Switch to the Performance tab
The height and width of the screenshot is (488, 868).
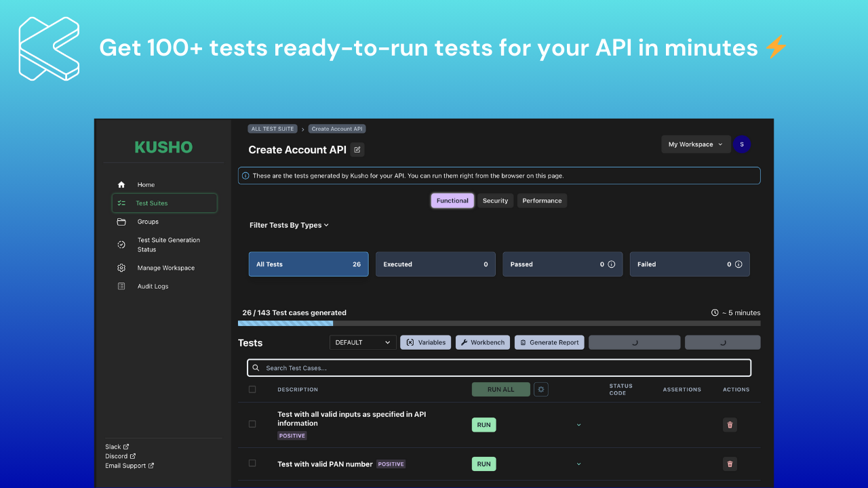coord(542,201)
